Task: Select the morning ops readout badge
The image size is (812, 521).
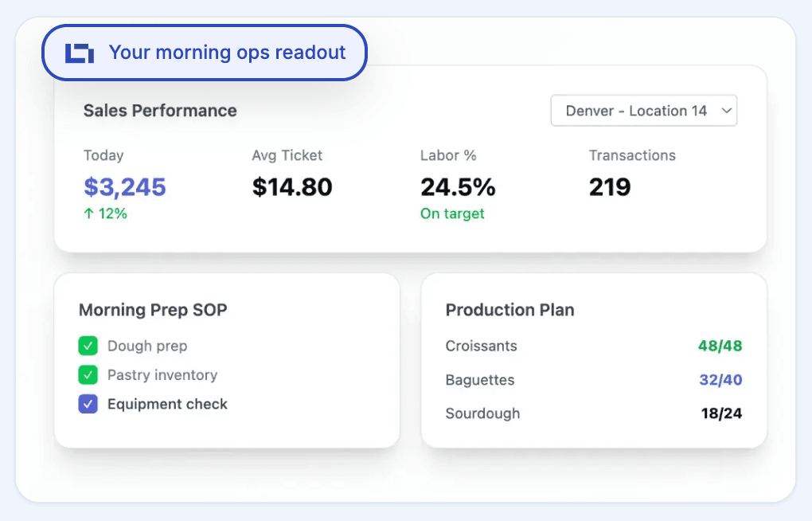Action: pyautogui.click(x=204, y=52)
